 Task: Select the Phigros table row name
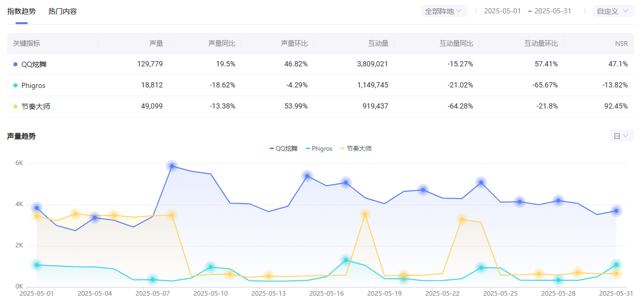33,85
